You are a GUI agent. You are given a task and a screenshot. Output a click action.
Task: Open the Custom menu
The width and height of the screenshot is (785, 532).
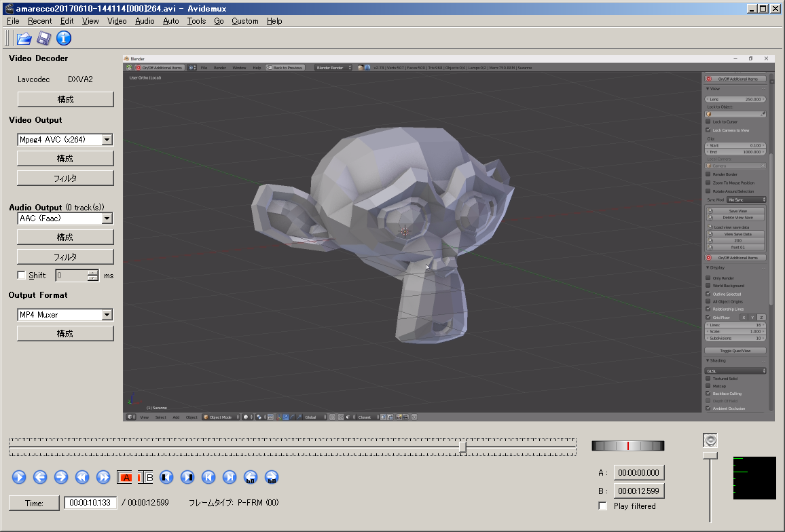(x=245, y=21)
